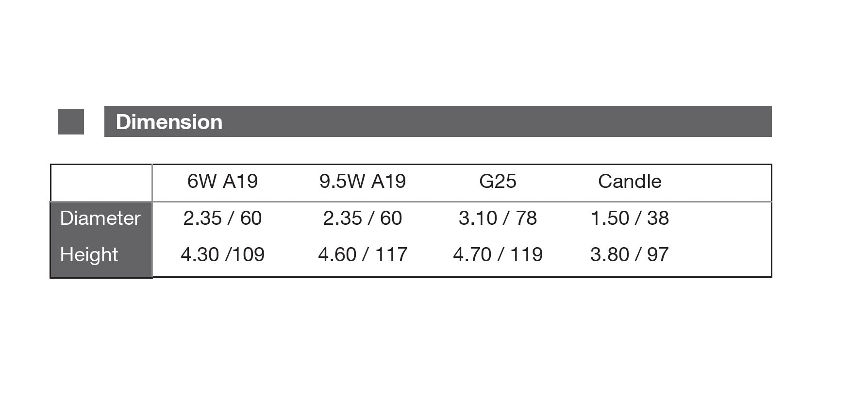This screenshot has height=403, width=868.
Task: Select the 4.70 / 119 height cell
Action: pyautogui.click(x=498, y=255)
